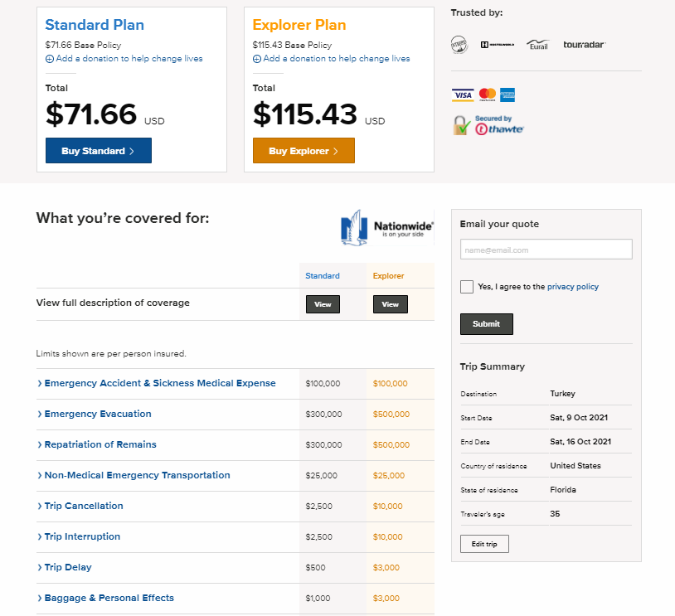Click the American Express card icon
Viewport: 675px width, 616px height.
tap(507, 95)
